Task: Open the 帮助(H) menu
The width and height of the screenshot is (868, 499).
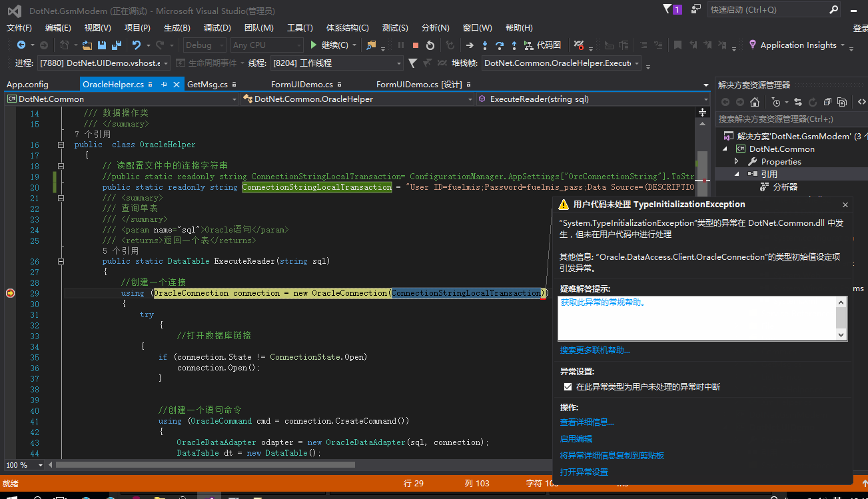Action: click(x=519, y=27)
